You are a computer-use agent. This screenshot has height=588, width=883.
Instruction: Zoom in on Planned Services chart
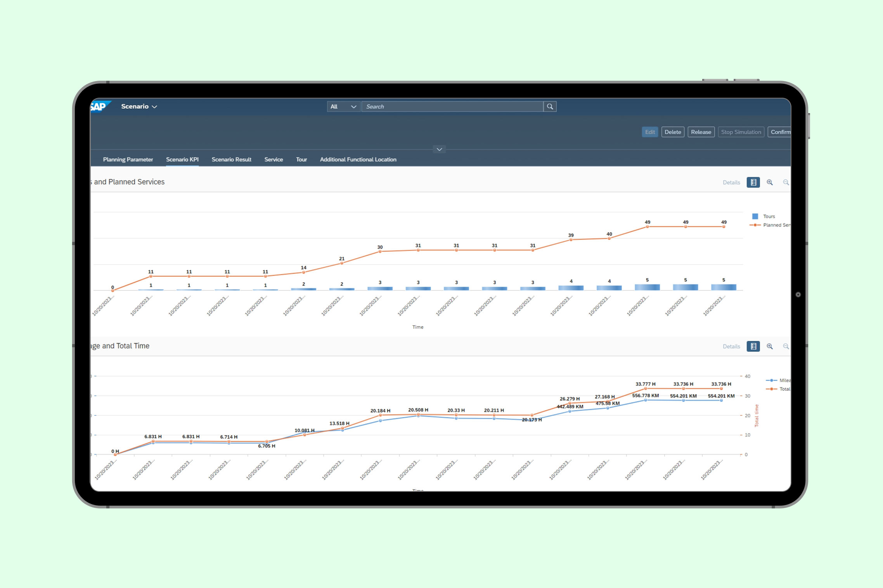tap(770, 182)
